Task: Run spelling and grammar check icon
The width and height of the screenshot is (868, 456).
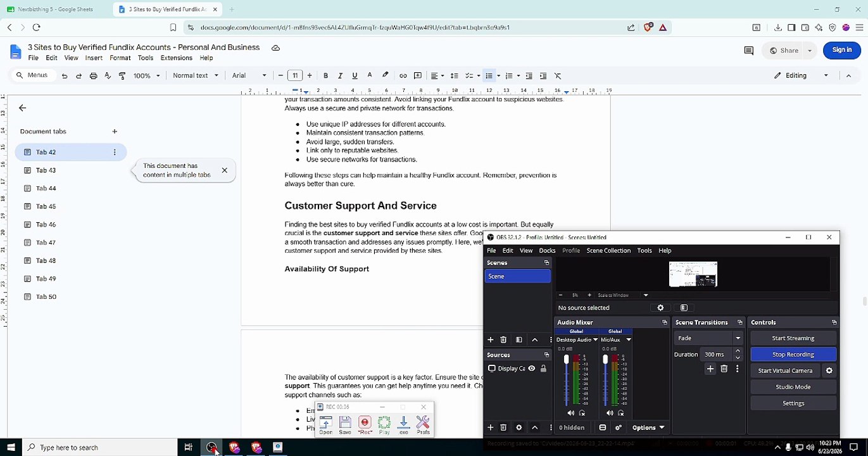Action: pyautogui.click(x=108, y=76)
